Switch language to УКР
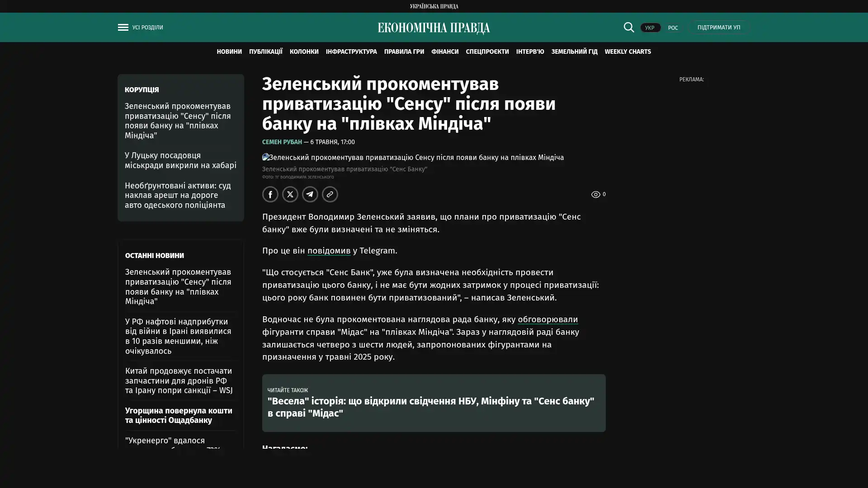This screenshot has width=868, height=488. coord(650,28)
